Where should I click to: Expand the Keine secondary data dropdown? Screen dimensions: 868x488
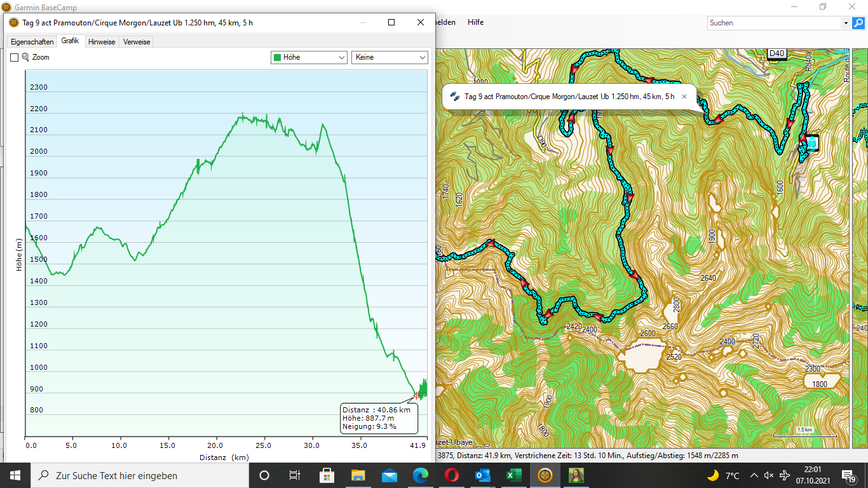(x=390, y=57)
